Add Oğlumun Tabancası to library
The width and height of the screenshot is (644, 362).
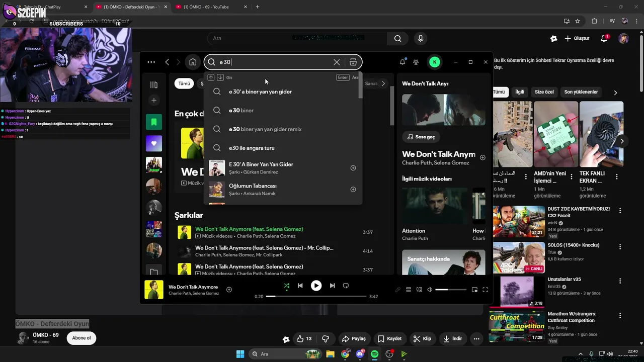click(353, 190)
